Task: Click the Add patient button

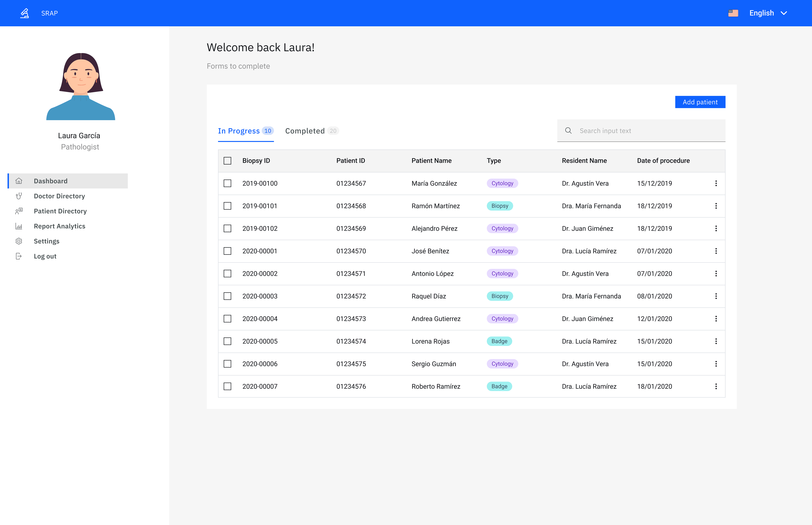Action: click(x=700, y=102)
